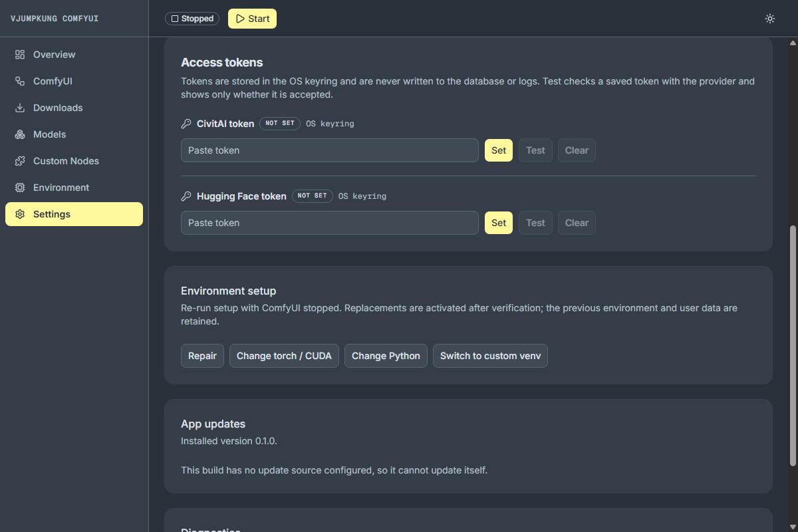Image resolution: width=798 pixels, height=532 pixels.
Task: Click the Overview grid icon in sidebar
Action: coord(20,55)
